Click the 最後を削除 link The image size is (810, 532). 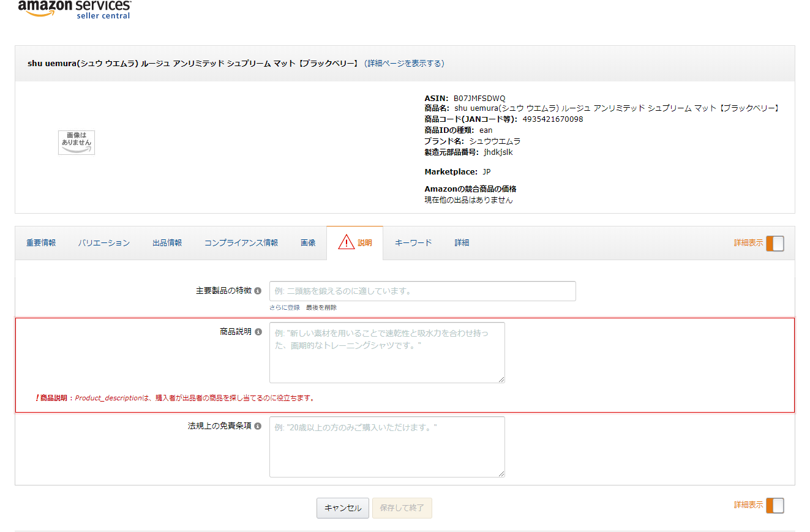tap(321, 307)
